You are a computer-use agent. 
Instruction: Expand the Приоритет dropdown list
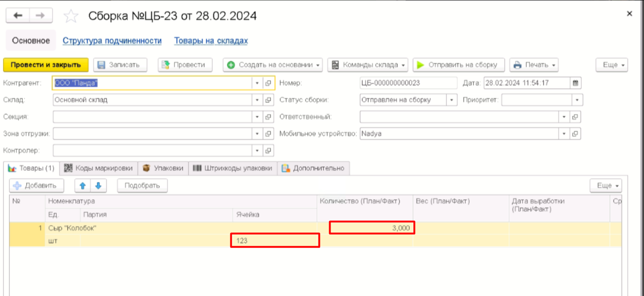[x=577, y=100]
